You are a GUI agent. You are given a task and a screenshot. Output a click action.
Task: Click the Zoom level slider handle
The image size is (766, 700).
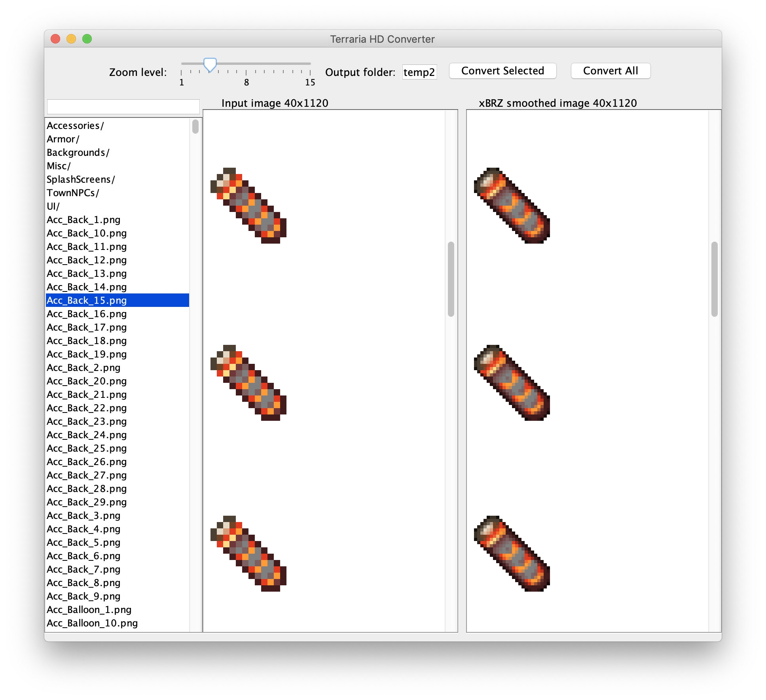[x=210, y=65]
